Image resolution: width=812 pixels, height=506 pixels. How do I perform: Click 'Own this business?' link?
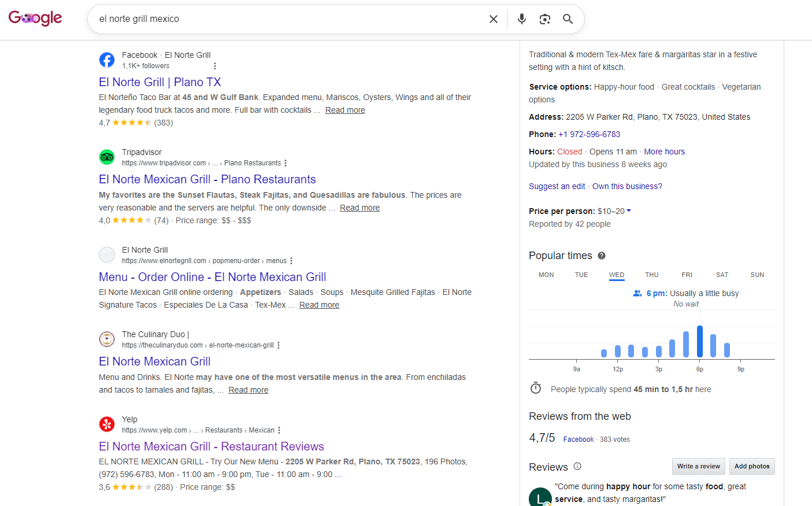(627, 186)
